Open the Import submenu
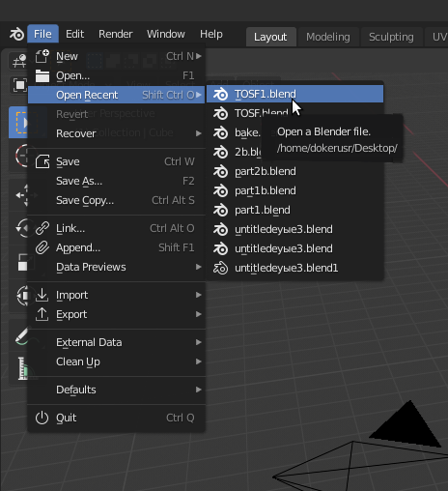The width and height of the screenshot is (448, 491). click(117, 295)
